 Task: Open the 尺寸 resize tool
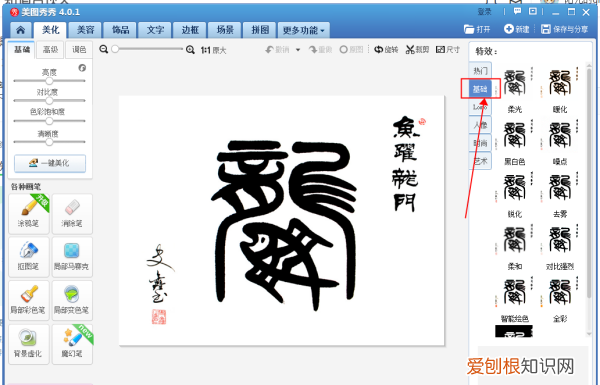[x=448, y=50]
